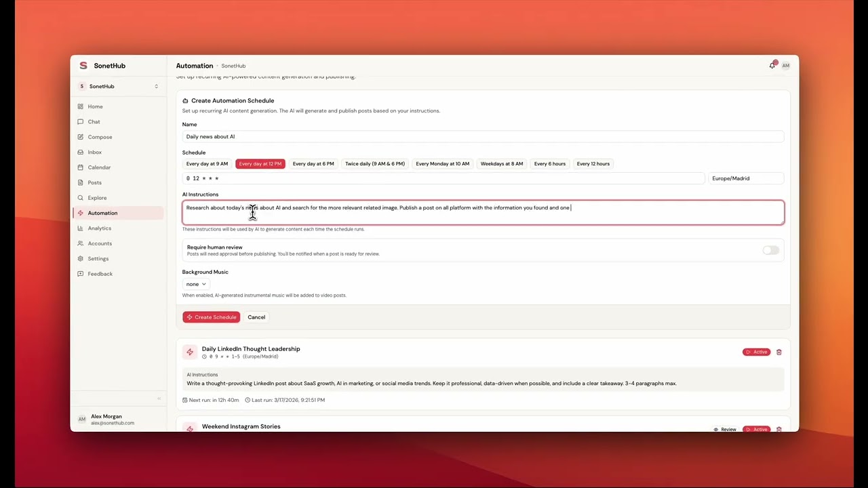Click the Name field with Daily news about AI
The image size is (868, 488).
pyautogui.click(x=483, y=137)
